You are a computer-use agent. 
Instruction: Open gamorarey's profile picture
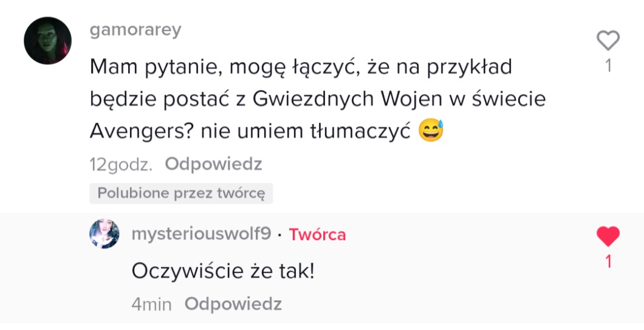click(x=47, y=41)
